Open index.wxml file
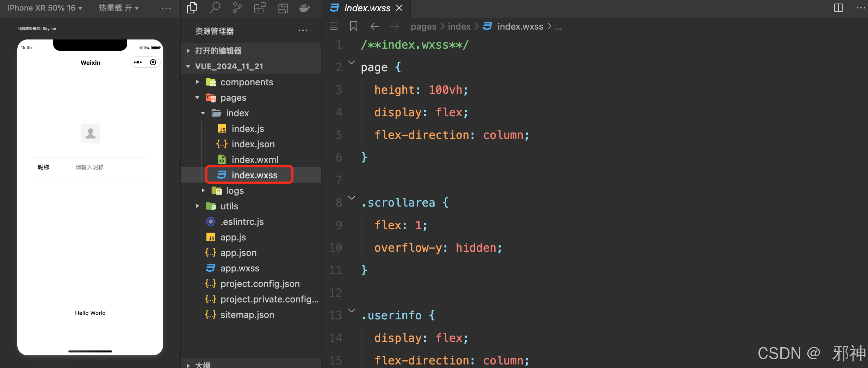Image resolution: width=868 pixels, height=368 pixels. tap(251, 159)
